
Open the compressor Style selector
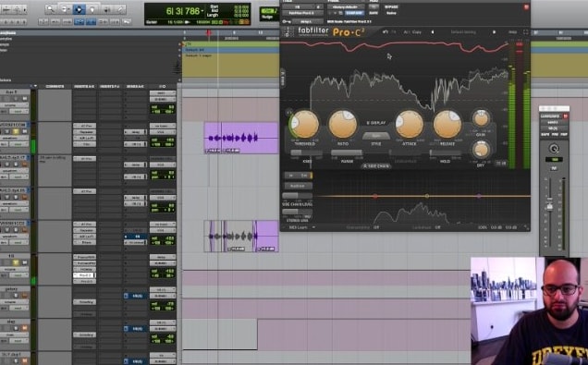[x=375, y=136]
